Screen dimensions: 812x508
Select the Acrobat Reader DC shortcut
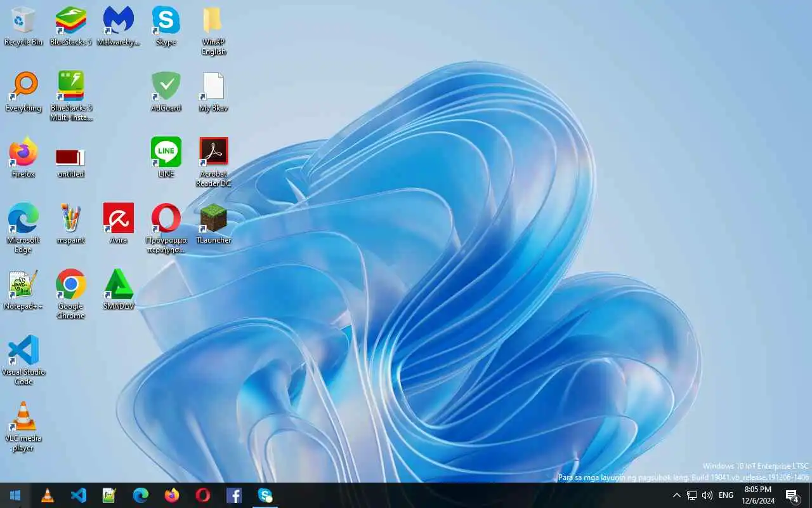(213, 163)
